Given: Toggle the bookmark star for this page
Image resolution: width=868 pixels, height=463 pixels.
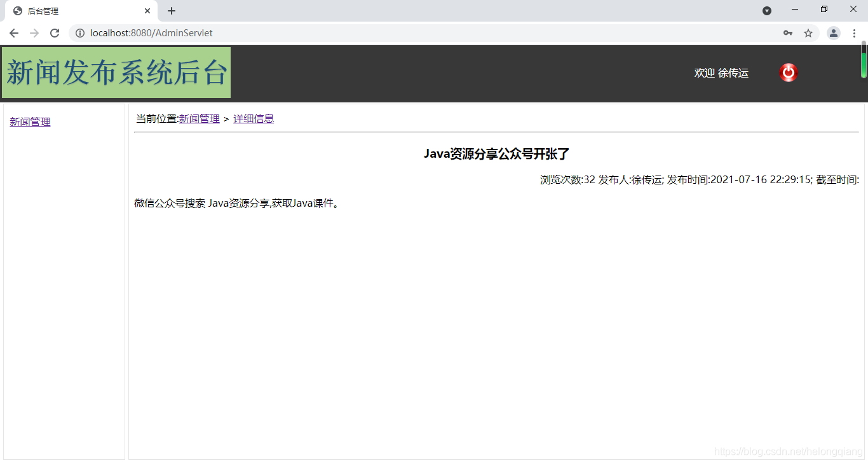Looking at the screenshot, I should [808, 32].
